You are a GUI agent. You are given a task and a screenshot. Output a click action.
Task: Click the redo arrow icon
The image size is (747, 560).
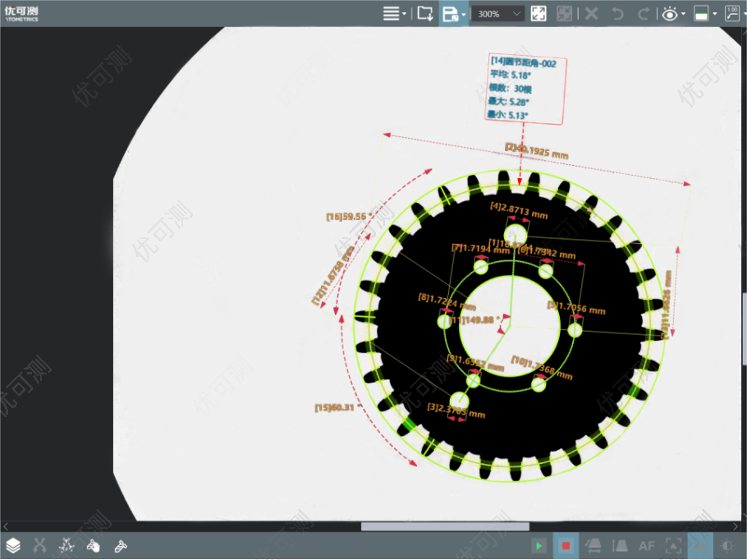pos(643,14)
